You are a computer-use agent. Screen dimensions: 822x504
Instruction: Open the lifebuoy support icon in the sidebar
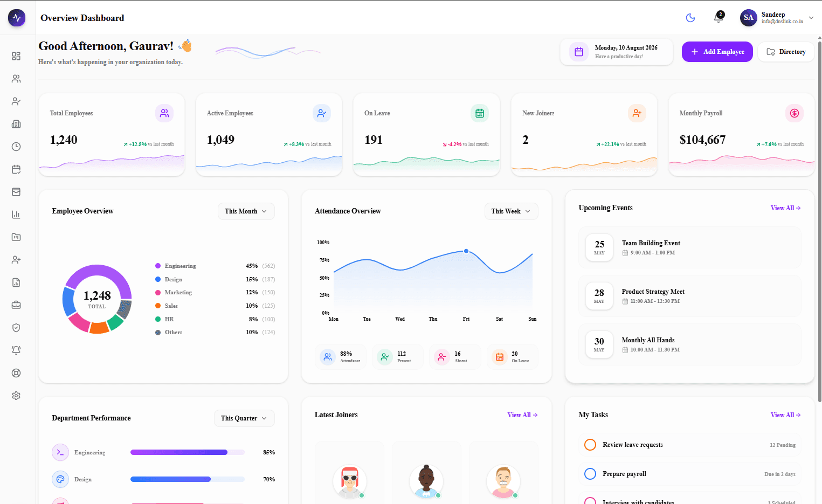(16, 373)
